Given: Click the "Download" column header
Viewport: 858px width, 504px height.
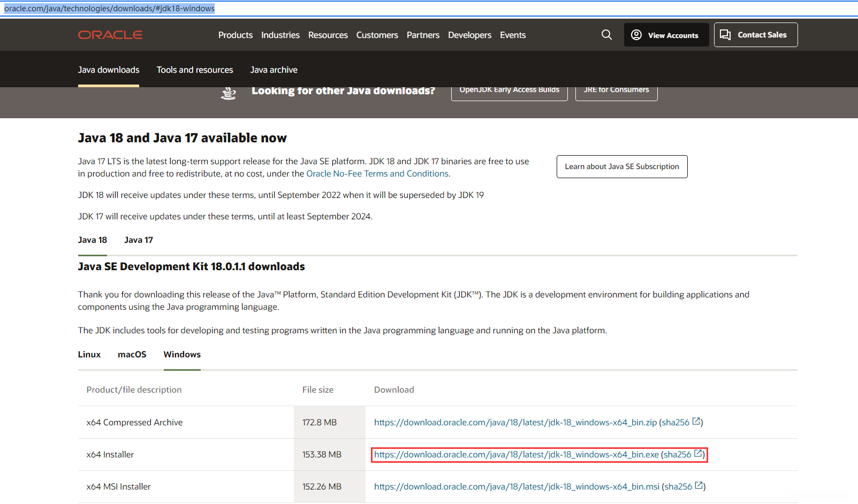Looking at the screenshot, I should coord(394,390).
